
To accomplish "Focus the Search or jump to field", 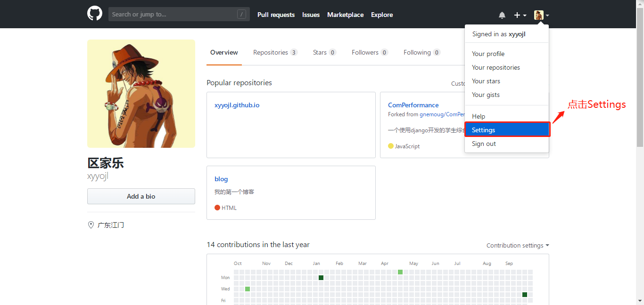I will 172,15.
